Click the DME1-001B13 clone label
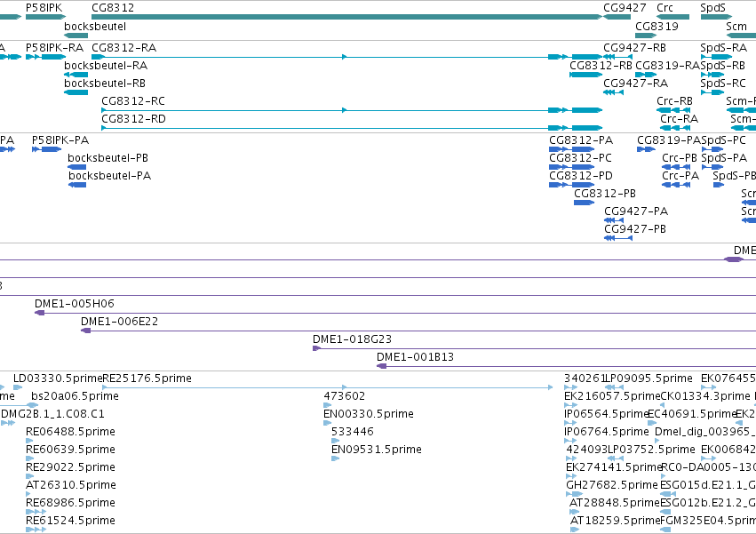 click(x=415, y=357)
